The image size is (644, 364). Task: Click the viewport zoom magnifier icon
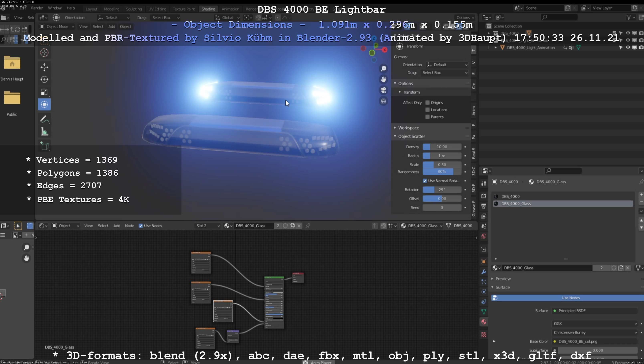[384, 69]
